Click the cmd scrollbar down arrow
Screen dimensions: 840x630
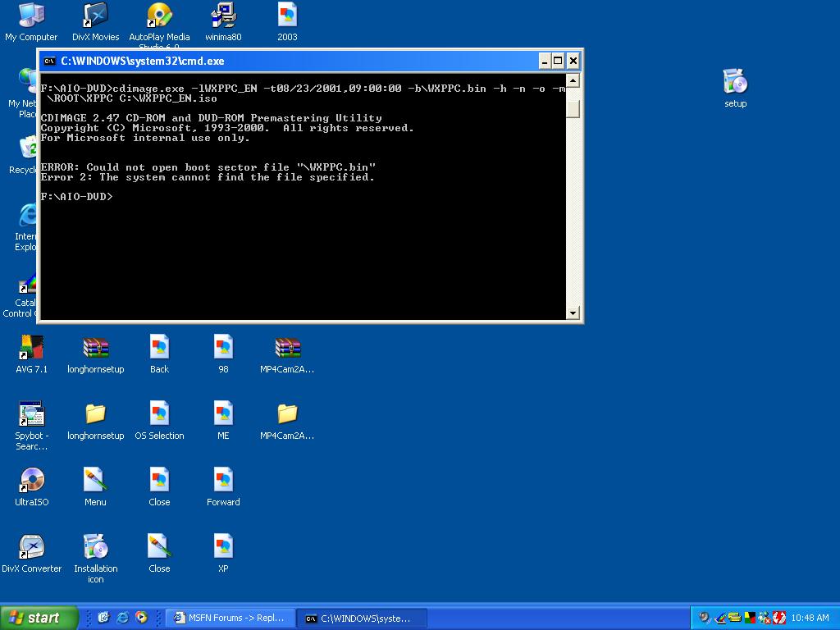tap(573, 313)
